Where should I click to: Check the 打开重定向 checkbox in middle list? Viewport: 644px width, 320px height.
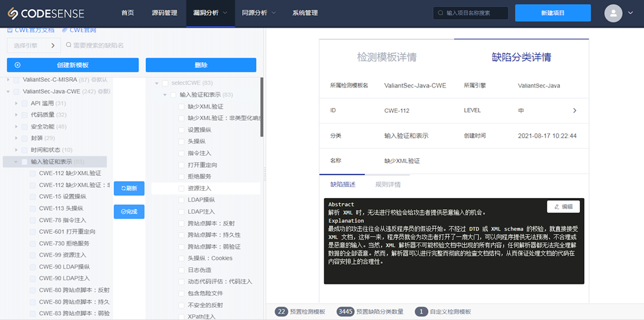coord(181,165)
